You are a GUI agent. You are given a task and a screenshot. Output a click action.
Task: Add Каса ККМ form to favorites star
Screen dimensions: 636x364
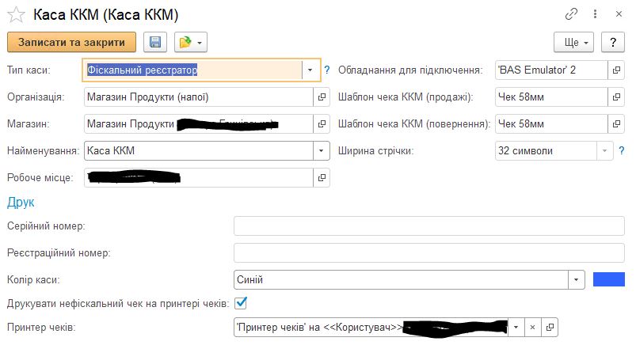pyautogui.click(x=16, y=15)
